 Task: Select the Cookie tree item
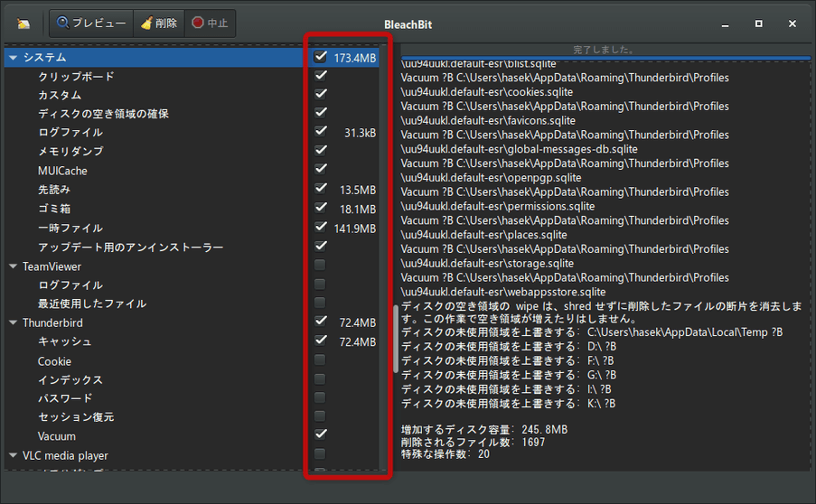[54, 361]
